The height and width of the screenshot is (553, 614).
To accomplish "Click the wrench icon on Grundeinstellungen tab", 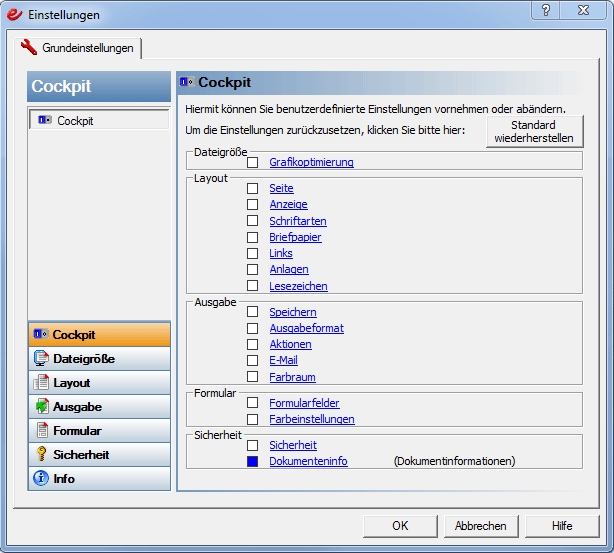I will [x=29, y=47].
